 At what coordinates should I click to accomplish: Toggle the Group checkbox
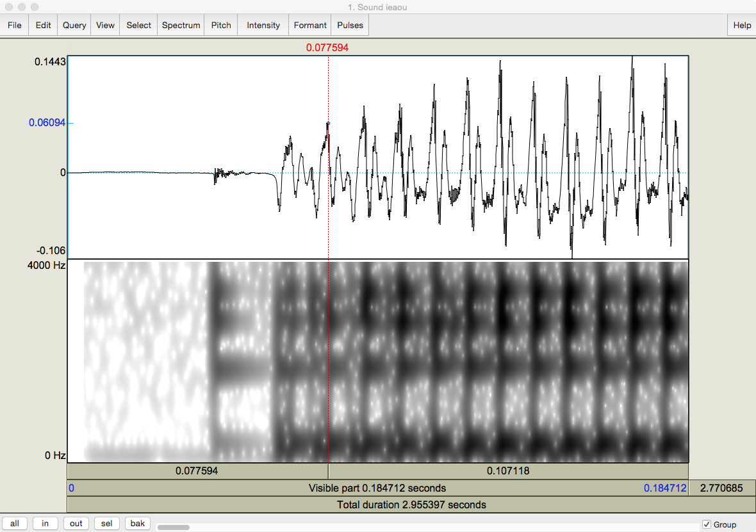pos(707,524)
